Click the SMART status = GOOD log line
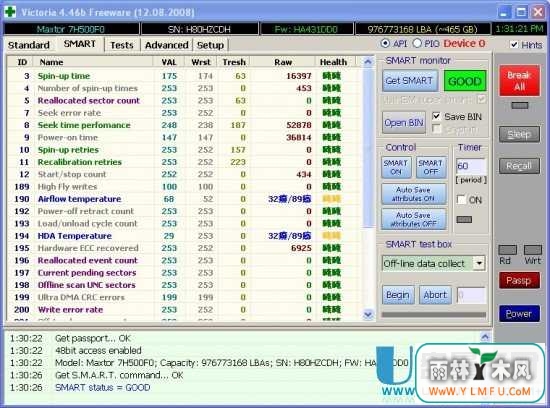The image size is (550, 408). tap(103, 388)
